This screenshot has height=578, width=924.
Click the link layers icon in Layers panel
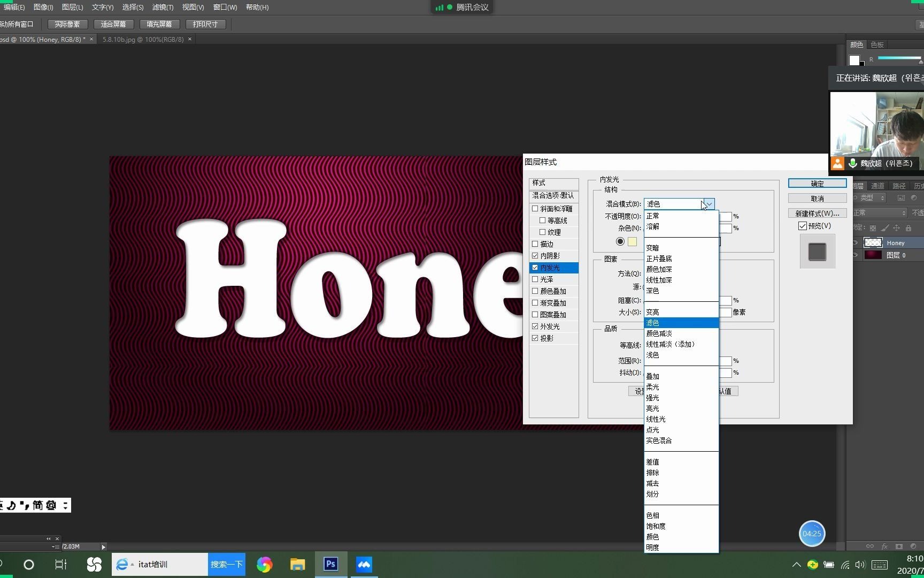tap(870, 546)
